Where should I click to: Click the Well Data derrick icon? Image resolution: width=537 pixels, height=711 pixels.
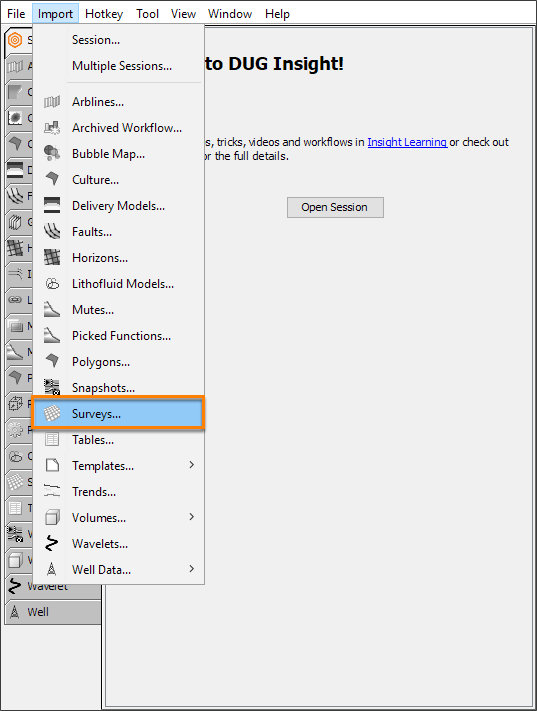coord(52,569)
